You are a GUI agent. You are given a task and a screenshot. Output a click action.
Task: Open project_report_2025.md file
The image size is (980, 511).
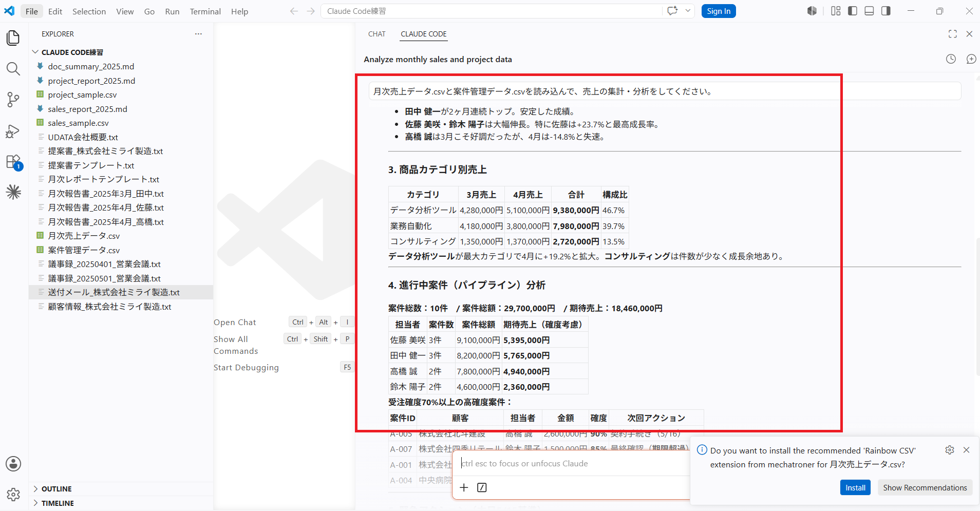tap(91, 81)
